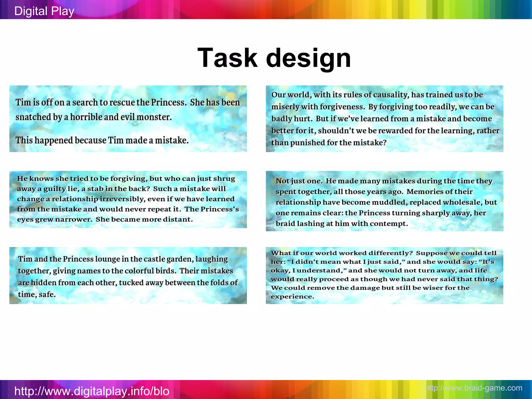The width and height of the screenshot is (532, 399).
Task: Click the line 'braid lashing at him with contempt.'
Action: 342,224
